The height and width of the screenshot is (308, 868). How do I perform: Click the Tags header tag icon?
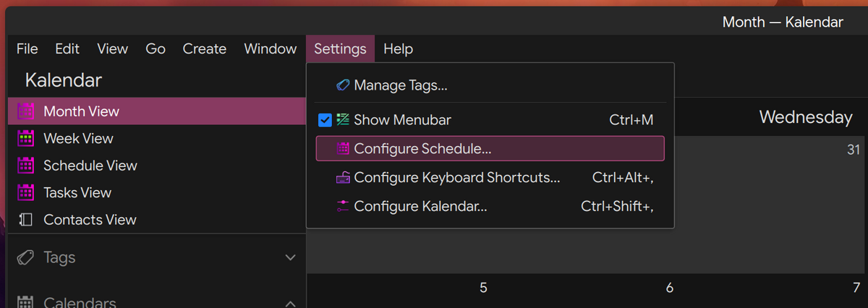tap(26, 257)
